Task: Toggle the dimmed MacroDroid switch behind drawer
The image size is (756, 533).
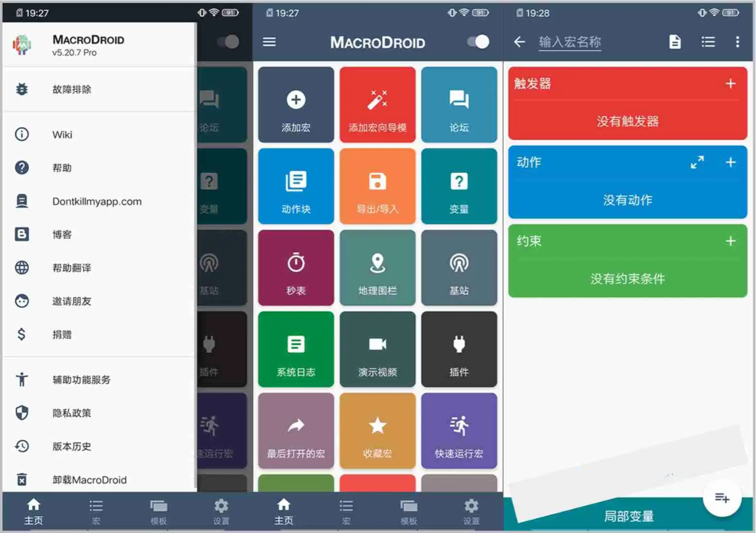Action: (228, 42)
